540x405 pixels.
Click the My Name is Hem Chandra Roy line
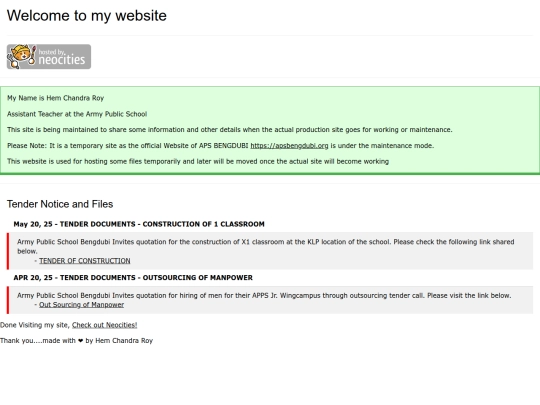click(55, 98)
